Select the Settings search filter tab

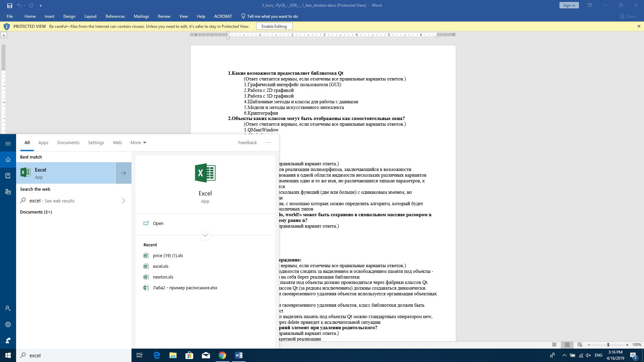coord(96,142)
